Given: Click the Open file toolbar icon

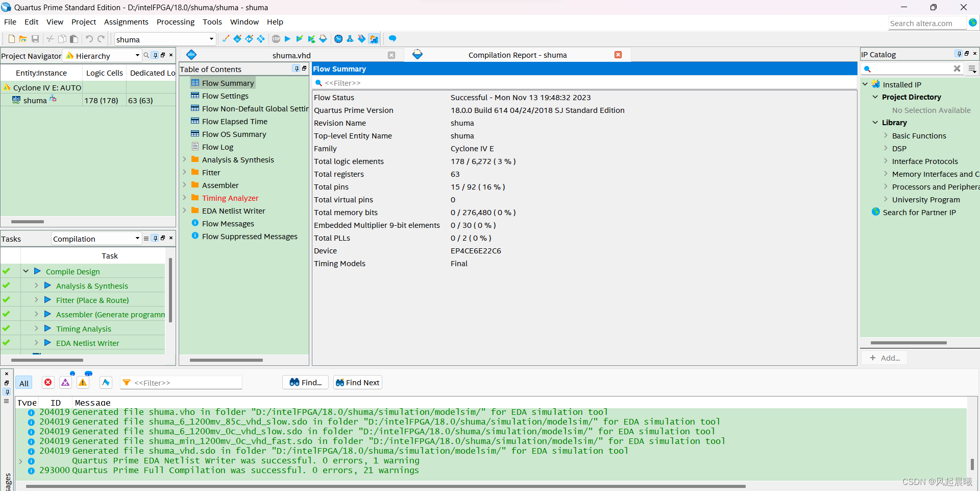Looking at the screenshot, I should [23, 39].
